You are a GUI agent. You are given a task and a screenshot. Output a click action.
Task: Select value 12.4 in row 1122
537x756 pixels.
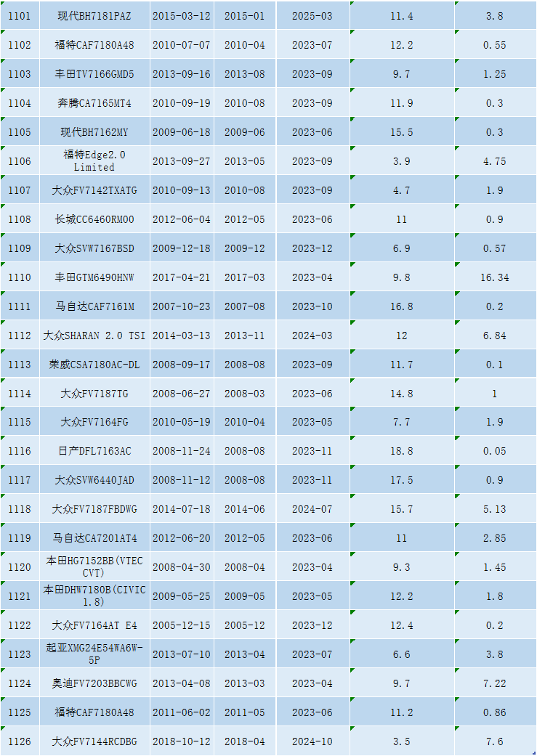(x=402, y=625)
